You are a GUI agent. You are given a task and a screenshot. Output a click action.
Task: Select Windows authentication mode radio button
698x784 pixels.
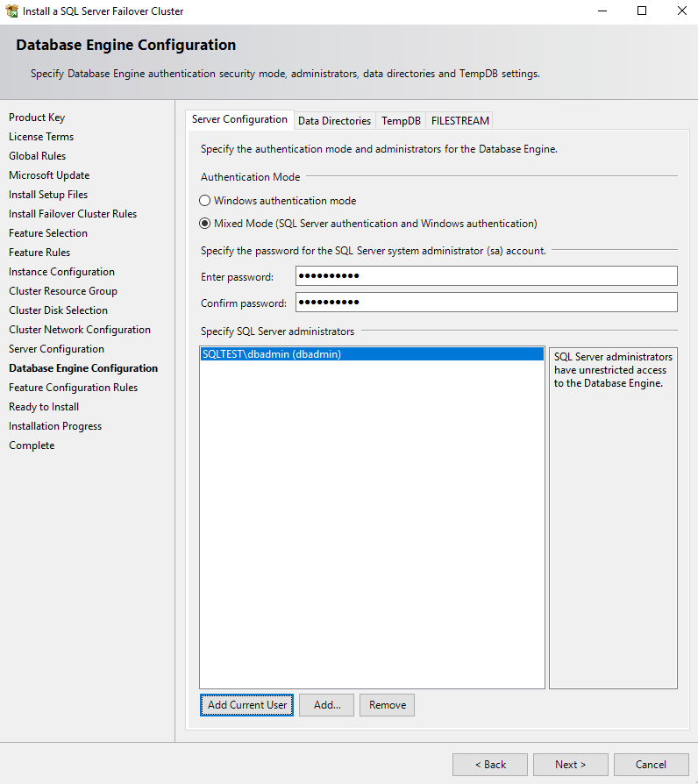204,201
